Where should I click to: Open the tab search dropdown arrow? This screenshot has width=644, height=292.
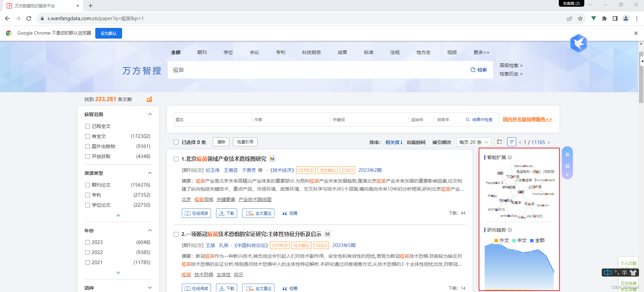(590, 5)
